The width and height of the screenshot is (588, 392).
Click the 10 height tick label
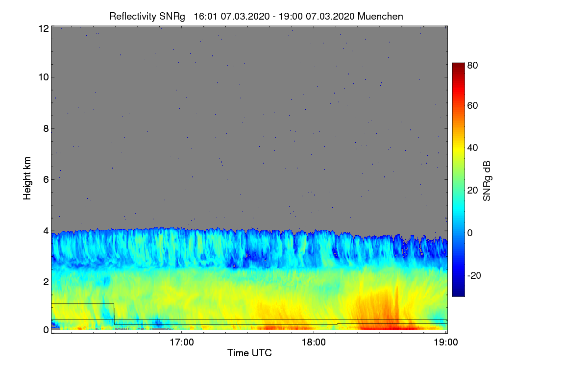[44, 77]
